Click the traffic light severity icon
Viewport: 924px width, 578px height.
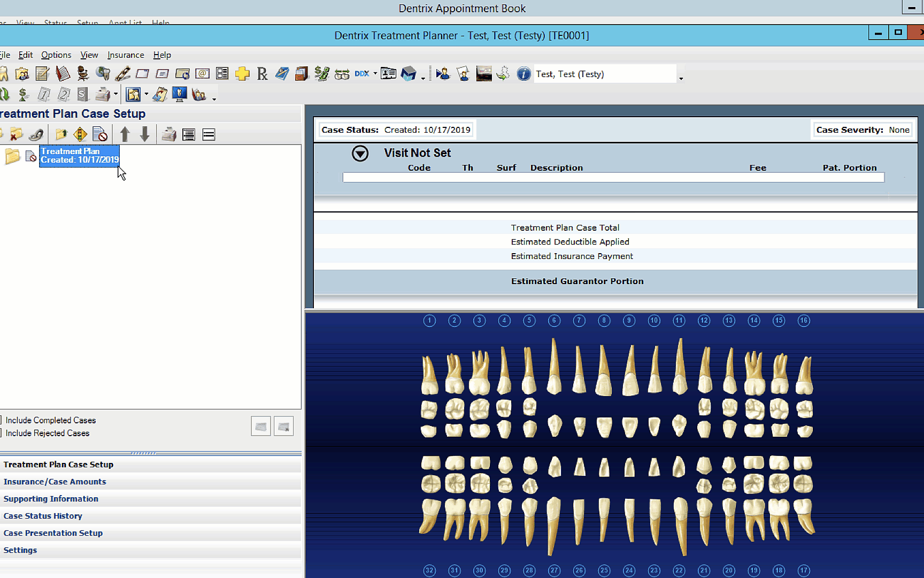80,134
